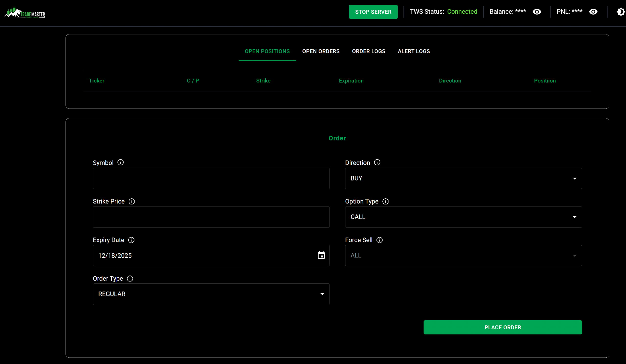Viewport: 626px width, 364px height.
Task: Click the Option Type info icon
Action: (385, 201)
